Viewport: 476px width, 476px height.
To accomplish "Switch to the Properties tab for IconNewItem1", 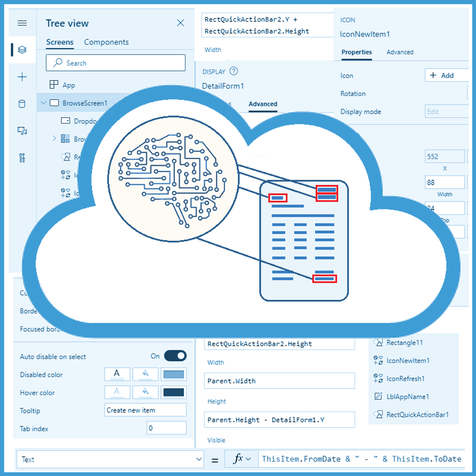I will 356,52.
